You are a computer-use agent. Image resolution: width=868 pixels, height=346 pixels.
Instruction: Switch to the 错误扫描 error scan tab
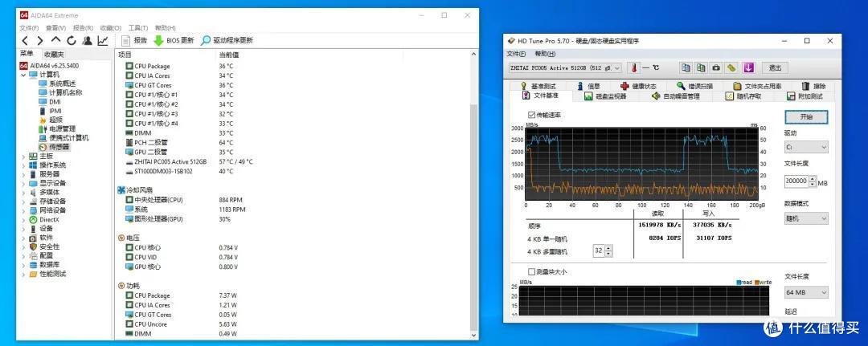[694, 86]
